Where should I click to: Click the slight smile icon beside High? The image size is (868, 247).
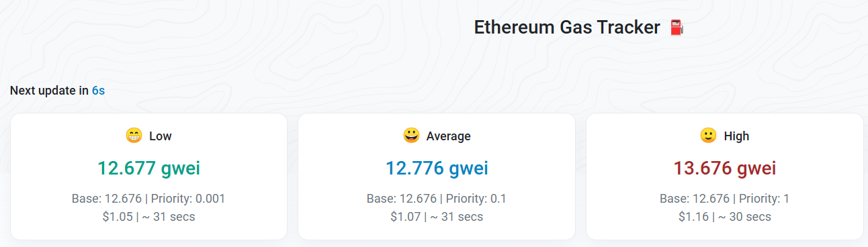pyautogui.click(x=708, y=136)
